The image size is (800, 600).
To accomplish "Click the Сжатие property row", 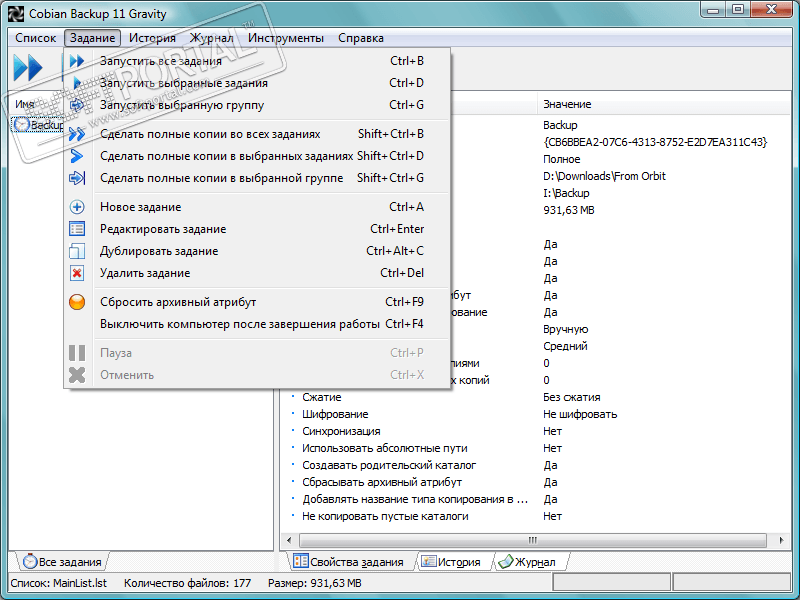I will click(x=536, y=397).
